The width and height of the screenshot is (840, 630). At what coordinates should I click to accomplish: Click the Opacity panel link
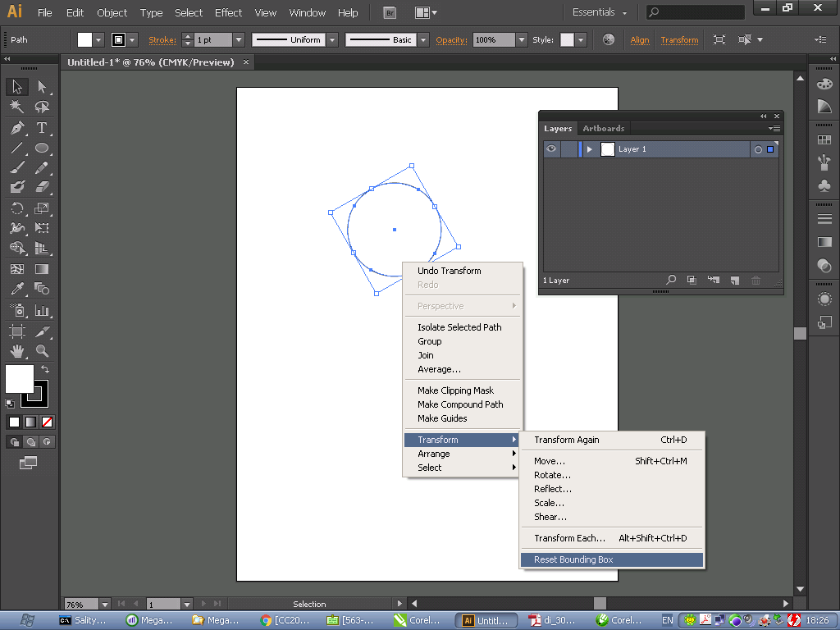coord(452,39)
